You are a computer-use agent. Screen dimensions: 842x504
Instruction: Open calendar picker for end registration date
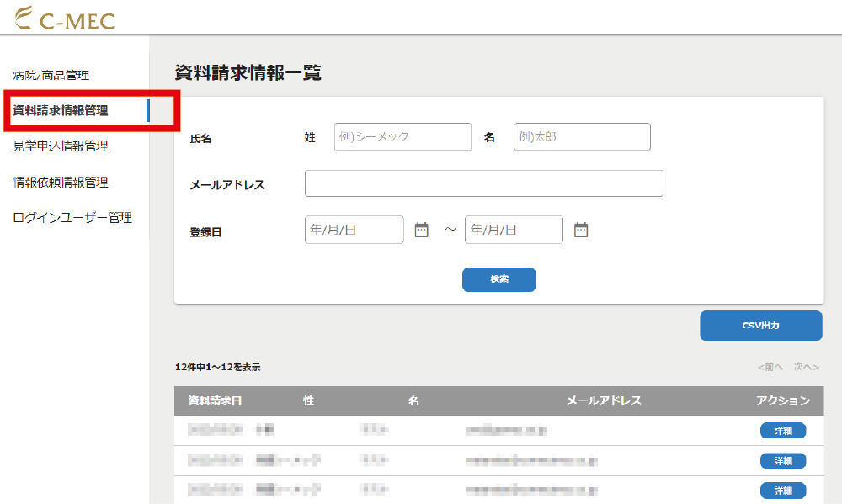click(581, 230)
